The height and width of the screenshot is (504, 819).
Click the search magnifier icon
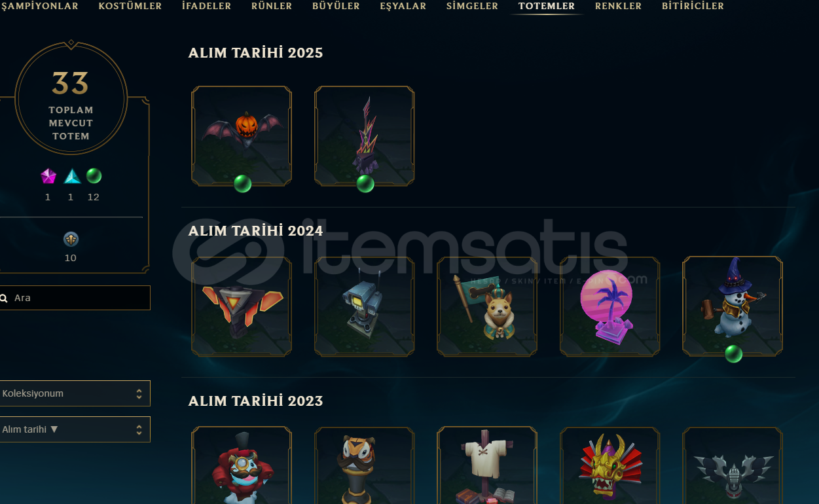pyautogui.click(x=4, y=298)
